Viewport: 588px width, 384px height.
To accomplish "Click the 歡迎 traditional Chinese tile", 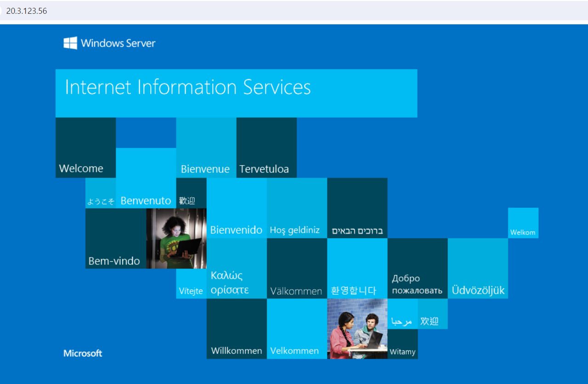I will click(x=191, y=193).
